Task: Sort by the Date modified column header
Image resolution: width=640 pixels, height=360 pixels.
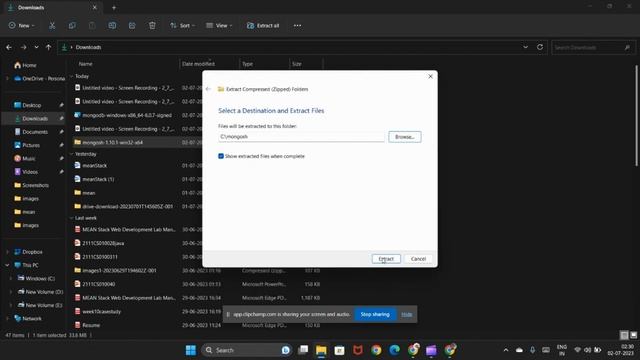Action: pos(198,64)
